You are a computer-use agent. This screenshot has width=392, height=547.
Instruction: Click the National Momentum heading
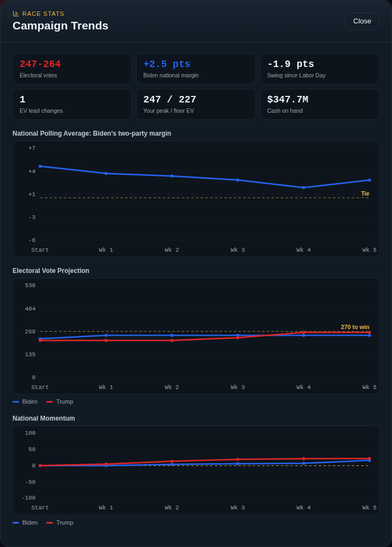point(44,418)
